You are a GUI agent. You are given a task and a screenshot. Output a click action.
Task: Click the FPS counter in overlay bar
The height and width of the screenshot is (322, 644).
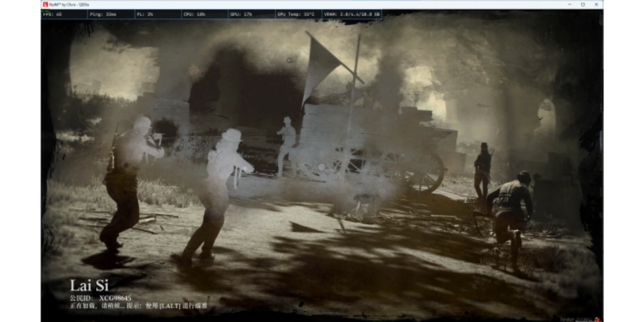tap(53, 14)
